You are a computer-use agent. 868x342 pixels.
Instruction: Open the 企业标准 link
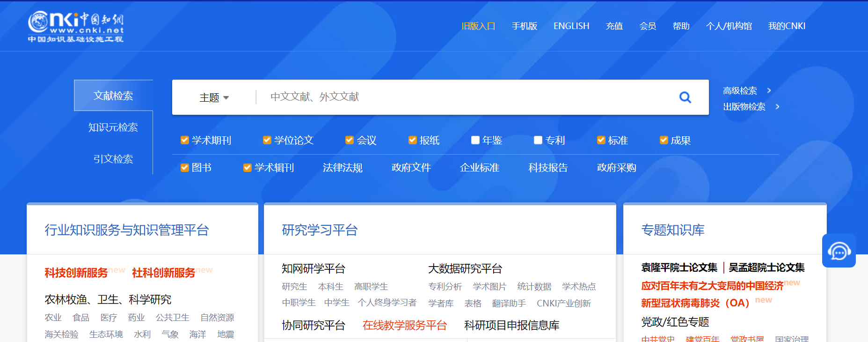tap(480, 168)
